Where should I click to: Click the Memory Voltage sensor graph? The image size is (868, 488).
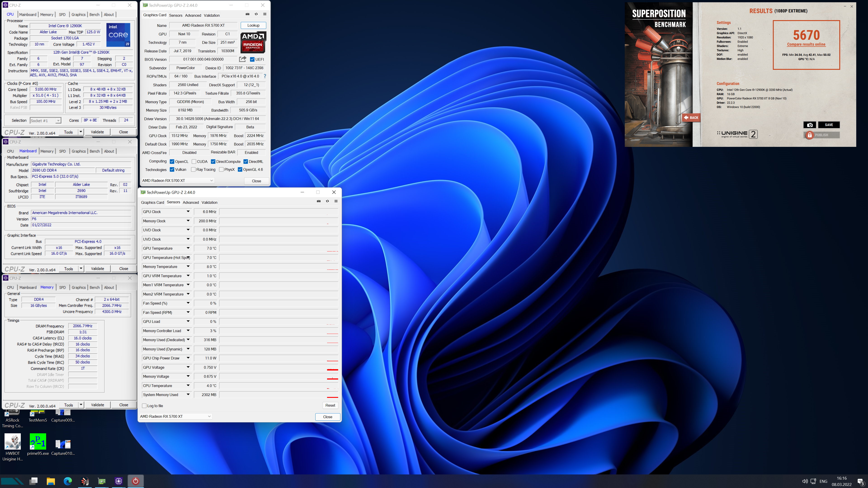tap(279, 377)
